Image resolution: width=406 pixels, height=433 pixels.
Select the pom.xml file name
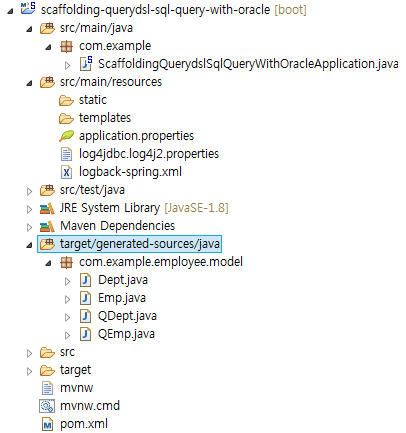click(84, 424)
